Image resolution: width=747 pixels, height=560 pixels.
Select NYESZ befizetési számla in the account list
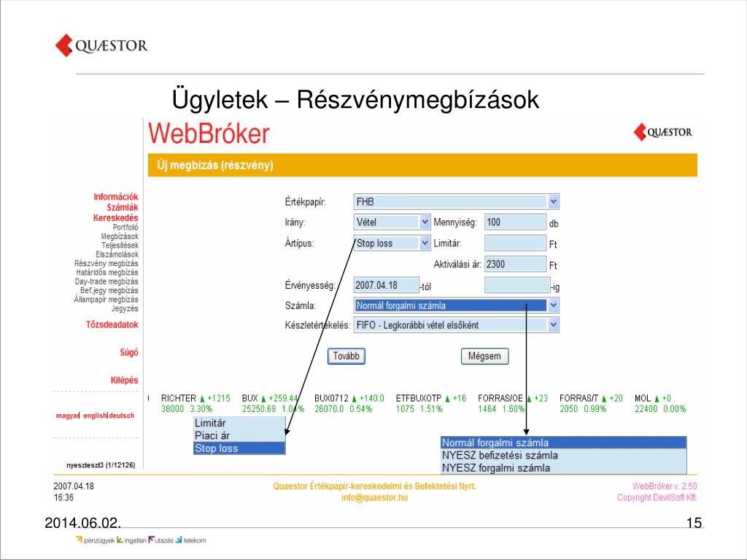click(564, 455)
